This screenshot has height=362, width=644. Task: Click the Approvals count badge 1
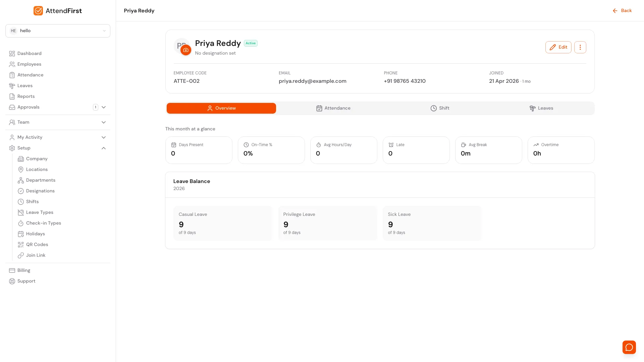click(x=96, y=107)
